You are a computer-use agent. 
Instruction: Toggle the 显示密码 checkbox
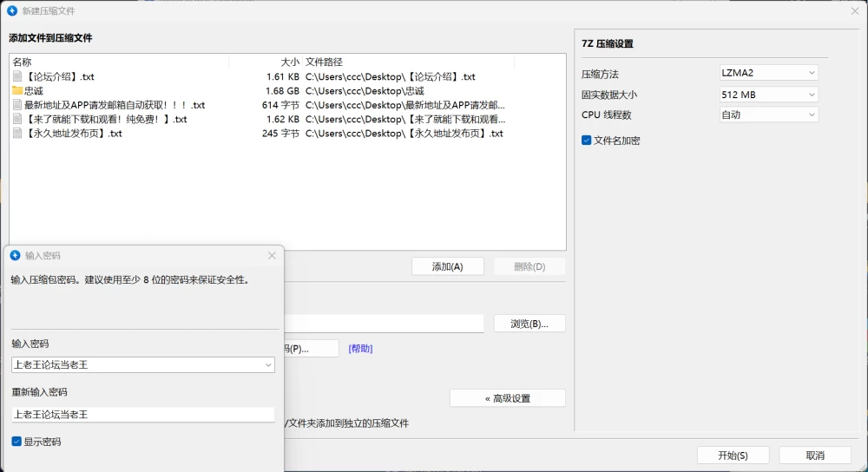click(16, 441)
